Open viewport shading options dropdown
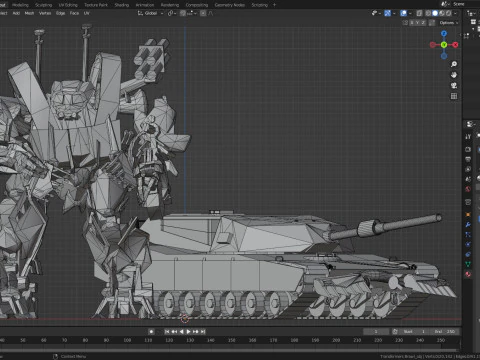The width and height of the screenshot is (480, 360). click(x=455, y=13)
